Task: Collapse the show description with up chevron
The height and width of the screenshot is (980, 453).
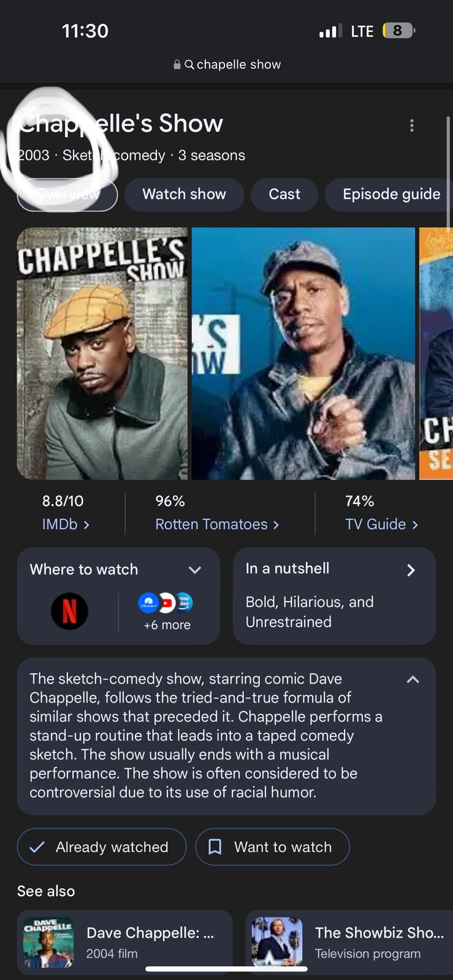Action: pos(413,679)
